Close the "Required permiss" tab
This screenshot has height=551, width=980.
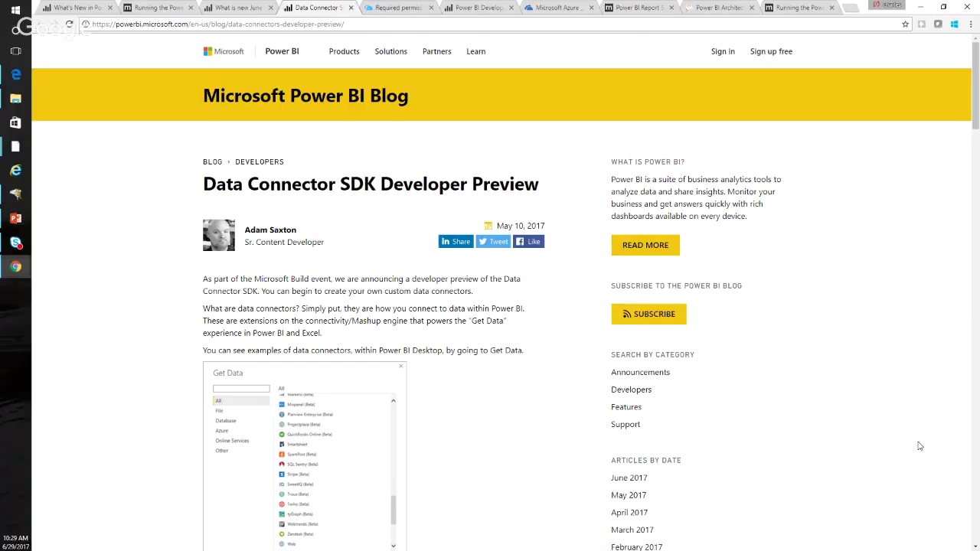point(431,8)
